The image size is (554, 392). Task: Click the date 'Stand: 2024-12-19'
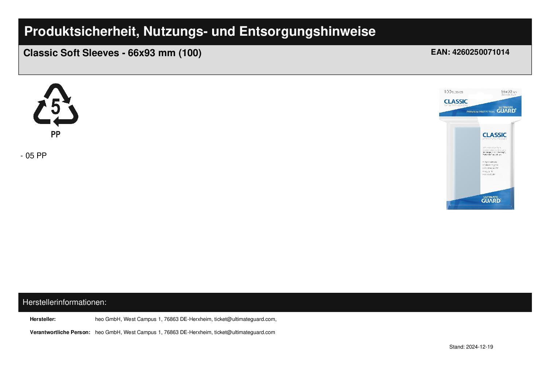point(471,347)
